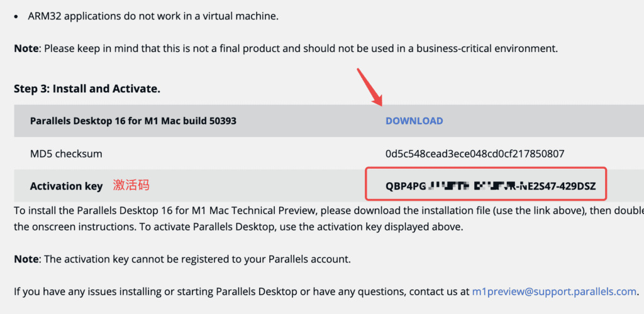Screen dimensions: 644x314
Task: Select the 'Step 3: Install and Activate.' heading
Action: [87, 89]
